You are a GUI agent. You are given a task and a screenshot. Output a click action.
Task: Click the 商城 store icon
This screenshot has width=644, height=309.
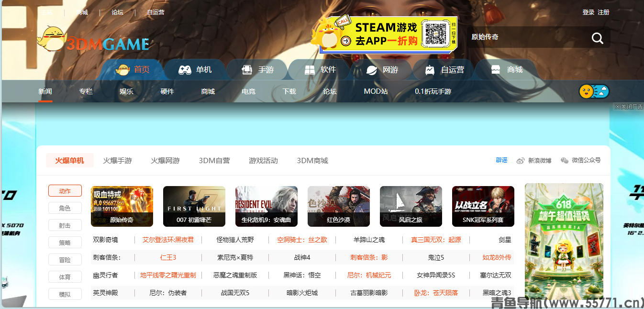[496, 70]
